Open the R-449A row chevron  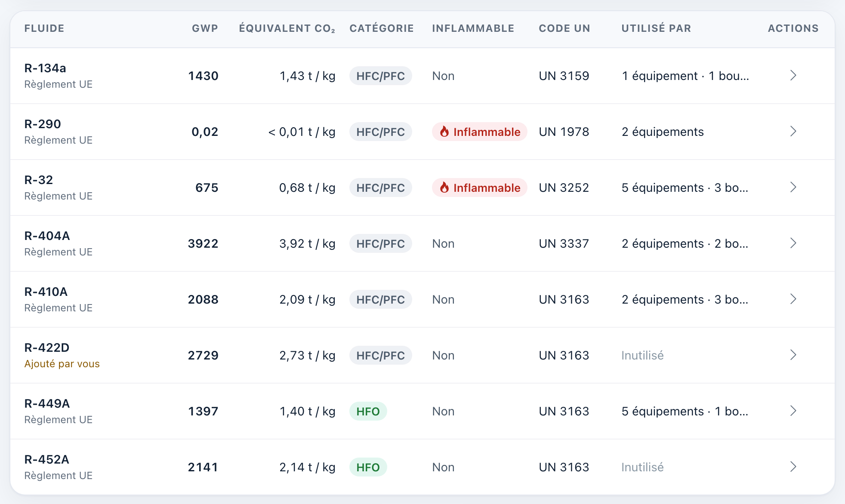[x=793, y=411]
